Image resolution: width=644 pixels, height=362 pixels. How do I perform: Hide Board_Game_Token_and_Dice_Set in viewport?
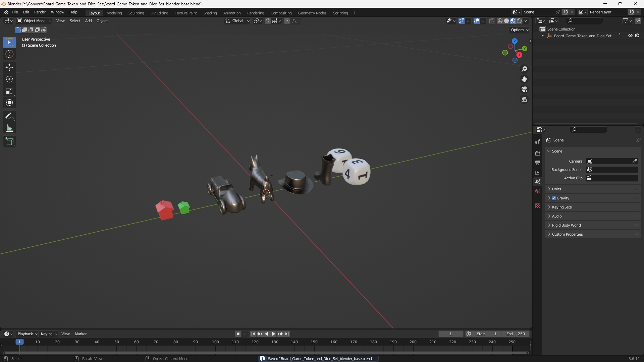pos(630,36)
